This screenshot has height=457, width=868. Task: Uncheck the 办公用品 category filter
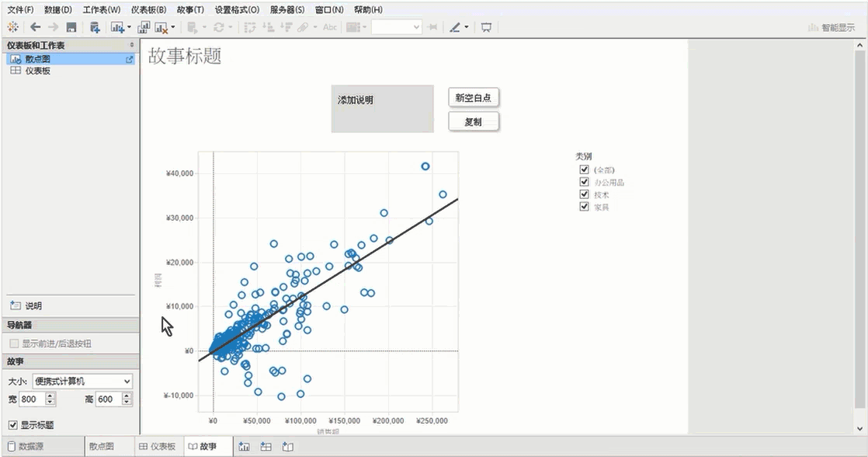(x=585, y=183)
